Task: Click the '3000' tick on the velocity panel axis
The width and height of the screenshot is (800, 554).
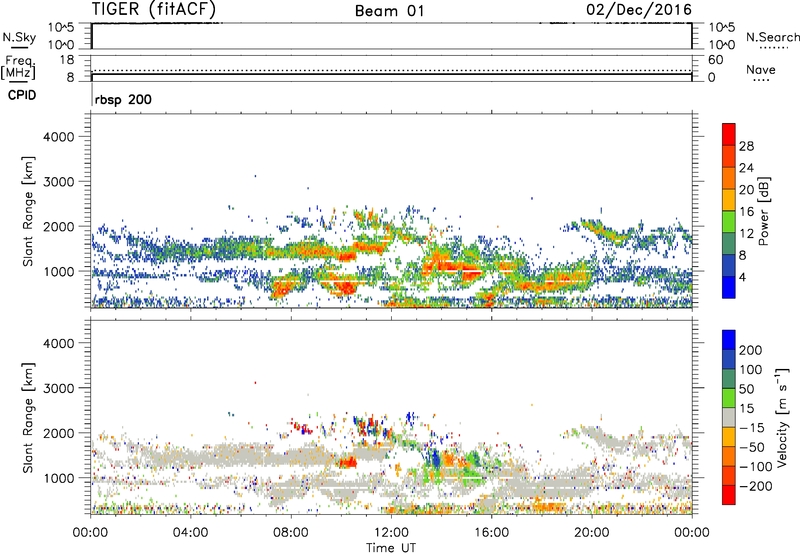Action: (58, 388)
